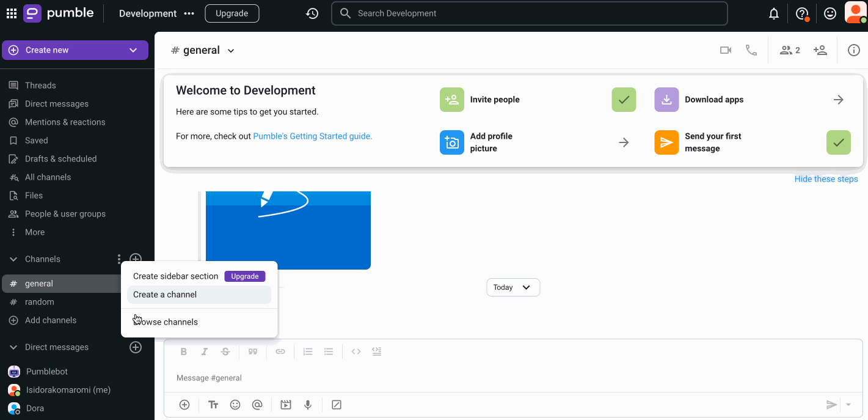The width and height of the screenshot is (868, 420).
Task: Apply inline code formatting
Action: [356, 352]
